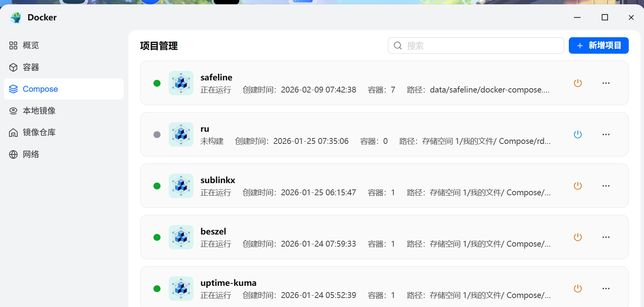
Task: Click the sublinkx project icon
Action: 181,186
